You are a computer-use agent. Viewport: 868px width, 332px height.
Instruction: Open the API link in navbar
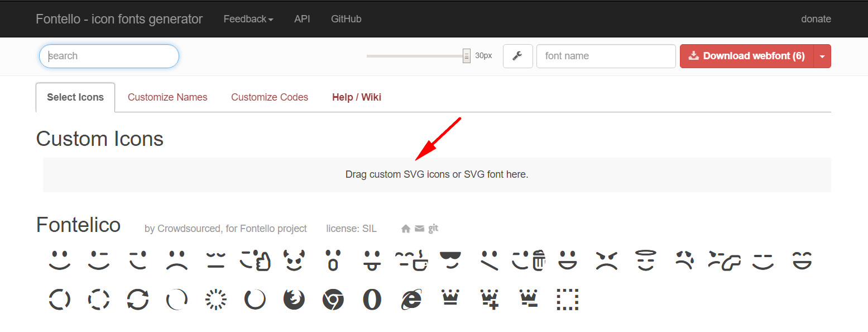[x=302, y=19]
